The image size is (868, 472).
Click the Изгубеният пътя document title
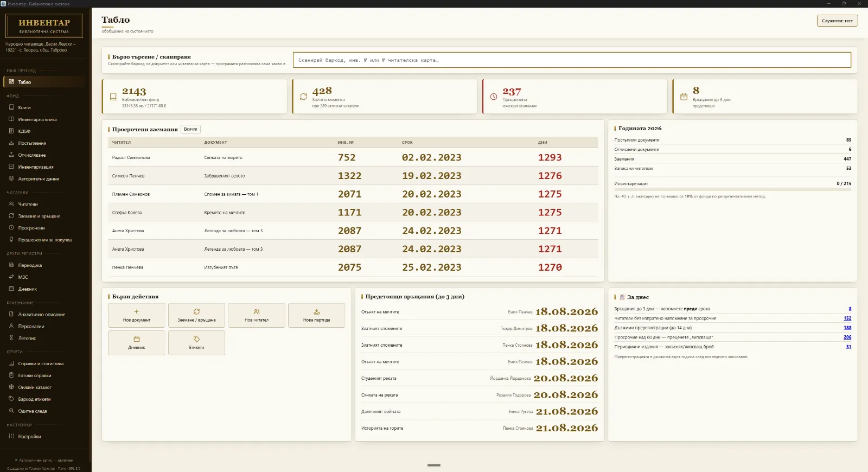tap(221, 267)
